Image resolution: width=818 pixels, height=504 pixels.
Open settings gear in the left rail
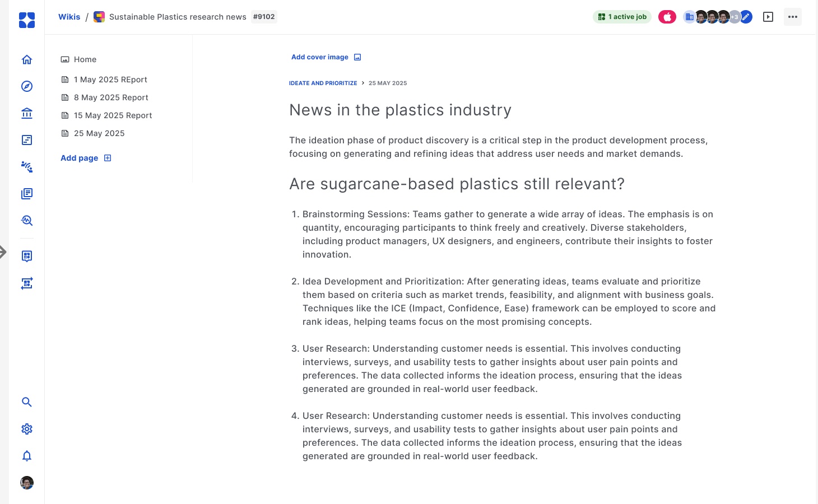pyautogui.click(x=27, y=429)
